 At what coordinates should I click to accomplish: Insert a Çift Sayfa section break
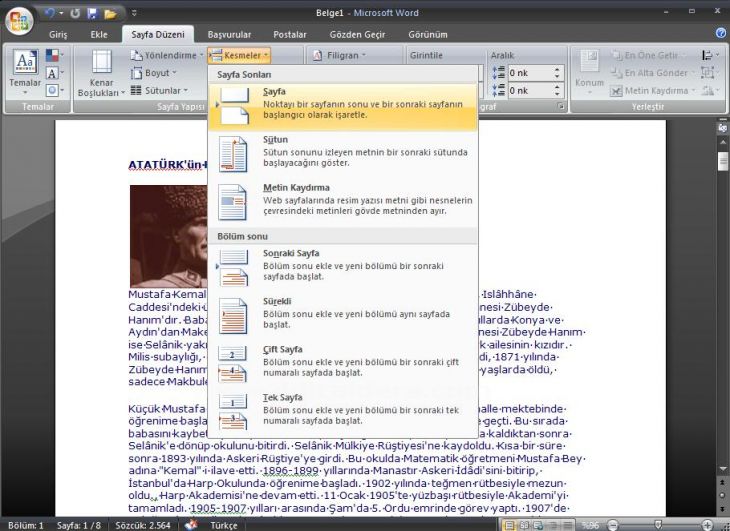[343, 364]
